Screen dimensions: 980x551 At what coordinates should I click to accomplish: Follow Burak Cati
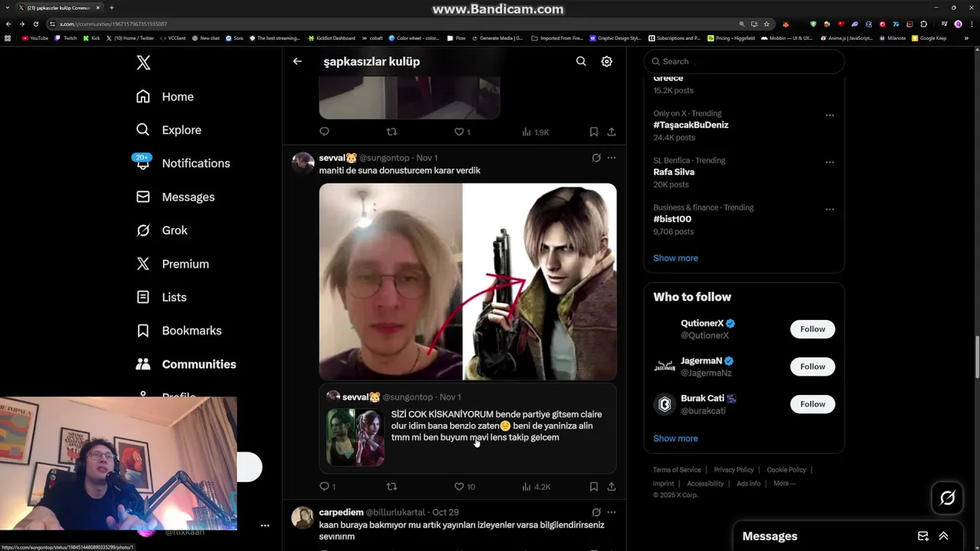click(812, 404)
